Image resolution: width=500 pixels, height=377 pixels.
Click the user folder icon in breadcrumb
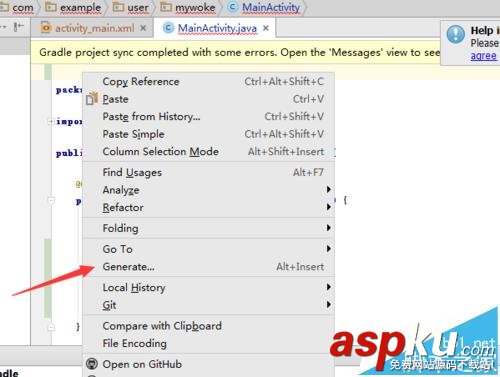coord(118,7)
